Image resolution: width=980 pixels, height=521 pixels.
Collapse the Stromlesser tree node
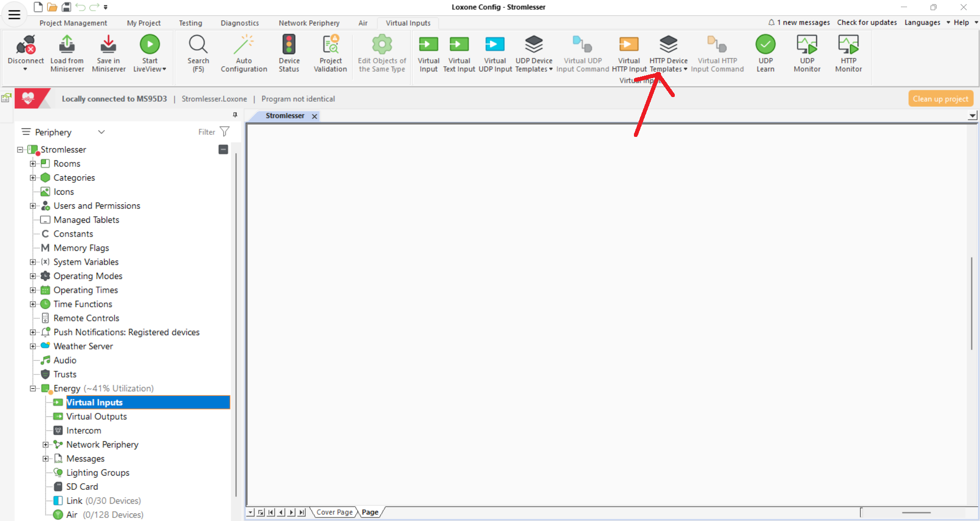pos(19,149)
